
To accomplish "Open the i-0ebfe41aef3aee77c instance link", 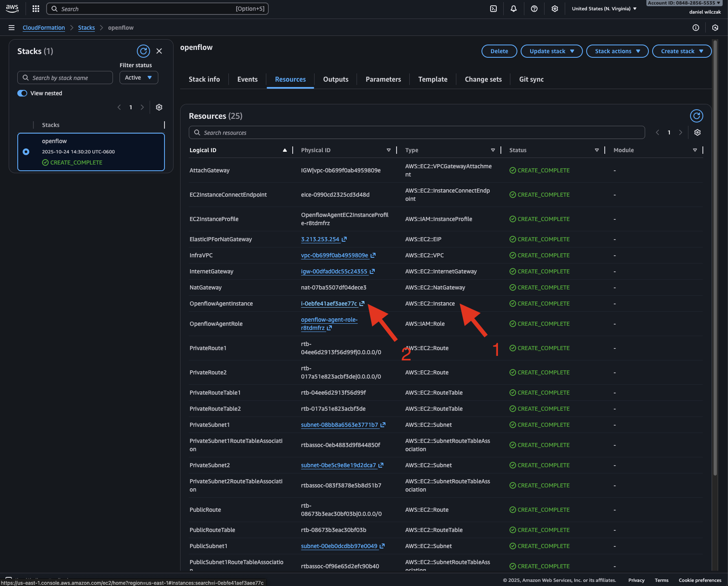I will [329, 304].
